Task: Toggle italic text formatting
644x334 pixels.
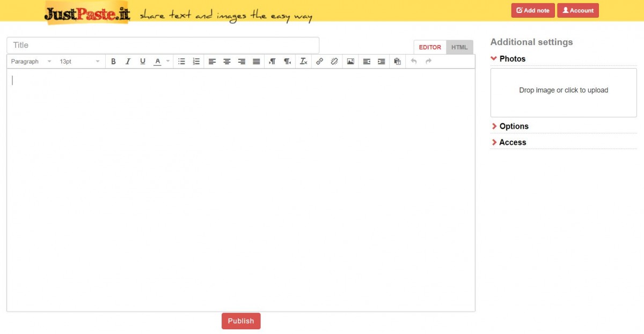Action: 128,62
